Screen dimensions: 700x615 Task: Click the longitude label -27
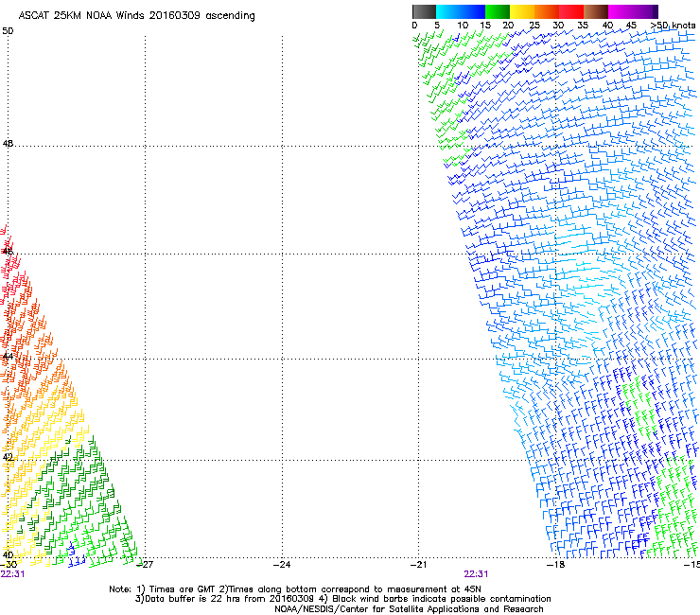coord(145,564)
